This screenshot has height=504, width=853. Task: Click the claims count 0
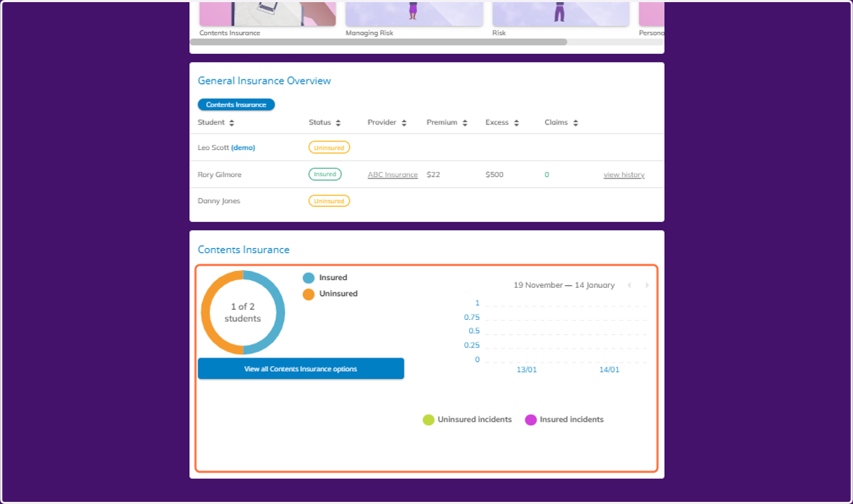pyautogui.click(x=547, y=174)
